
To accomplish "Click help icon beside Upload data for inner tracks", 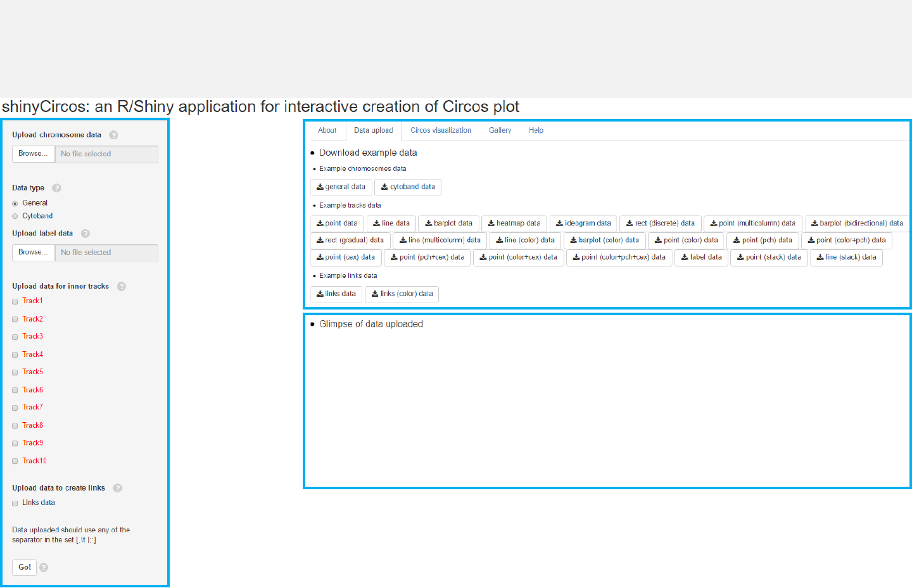I will (x=122, y=287).
